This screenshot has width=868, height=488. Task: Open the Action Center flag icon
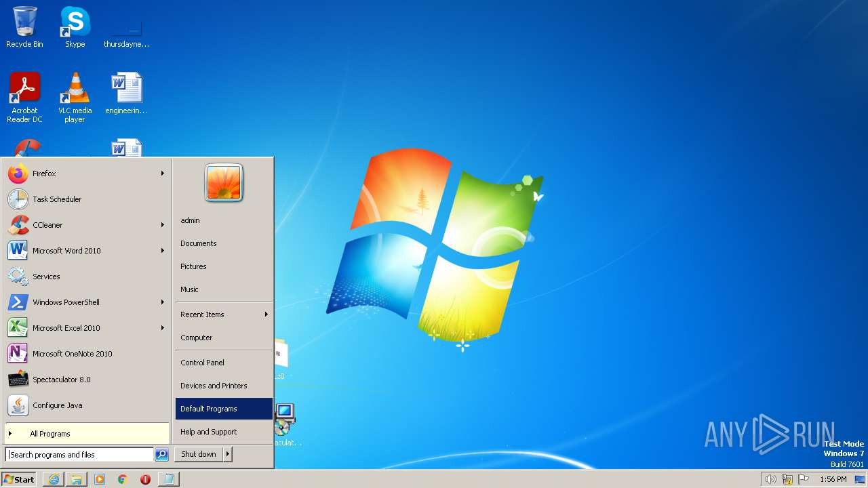804,479
